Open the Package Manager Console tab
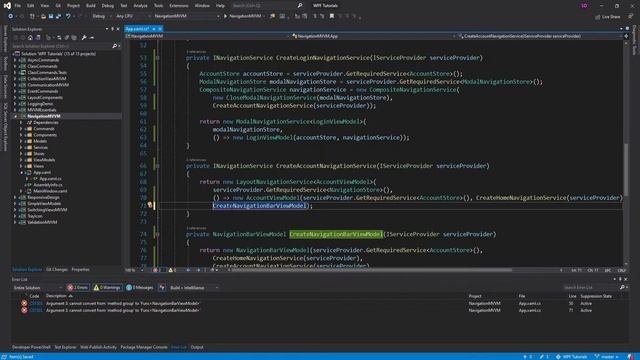The width and height of the screenshot is (640, 360). click(144, 347)
